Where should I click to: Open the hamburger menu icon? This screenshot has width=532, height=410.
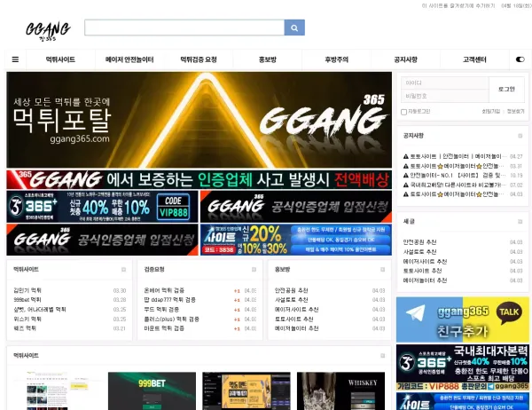[x=15, y=59]
